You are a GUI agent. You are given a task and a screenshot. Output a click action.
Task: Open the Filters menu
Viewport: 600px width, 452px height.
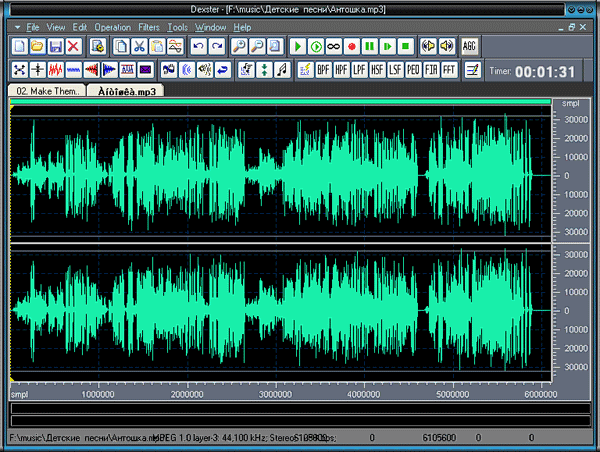click(149, 26)
